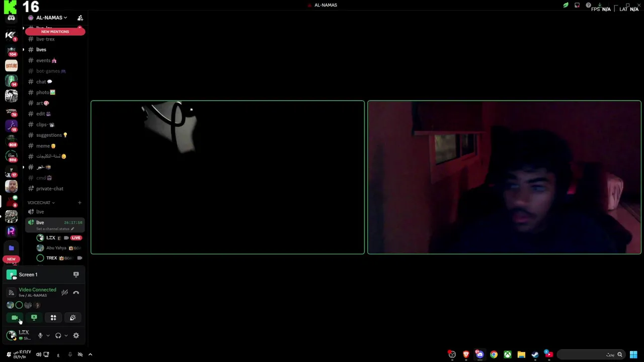Collapse the VOICECHAT category
The height and width of the screenshot is (362, 644).
(41, 203)
